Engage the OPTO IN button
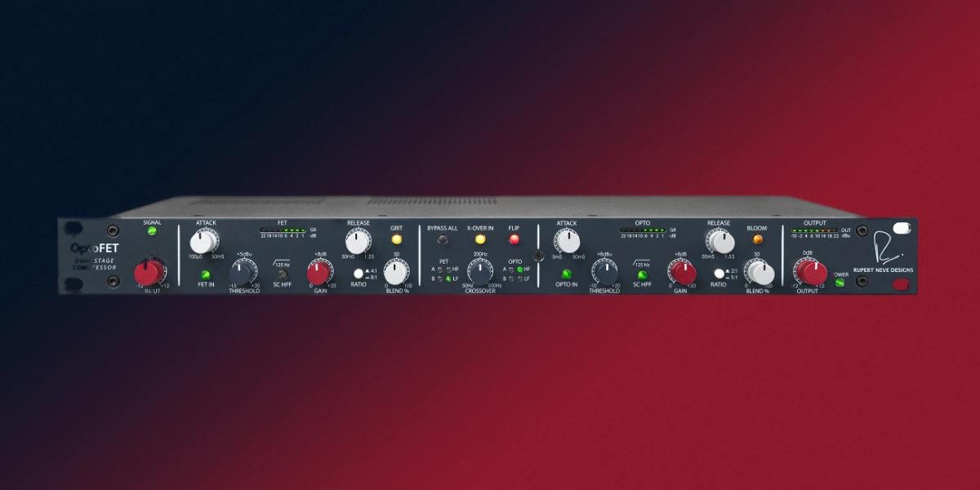 pos(567,274)
